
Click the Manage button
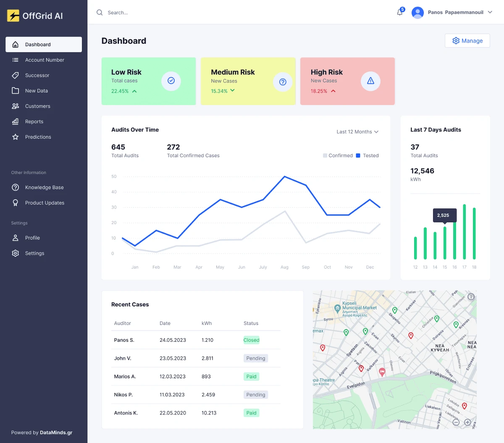(x=467, y=41)
